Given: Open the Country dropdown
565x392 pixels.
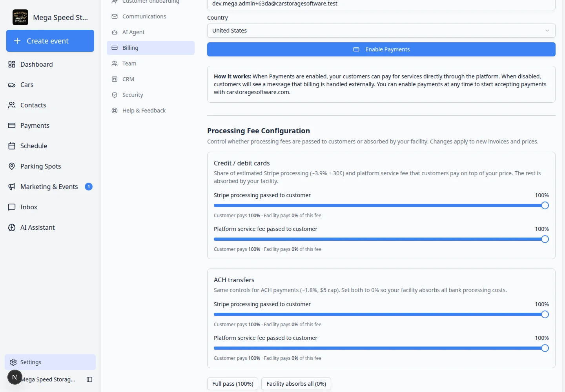Looking at the screenshot, I should tap(381, 31).
